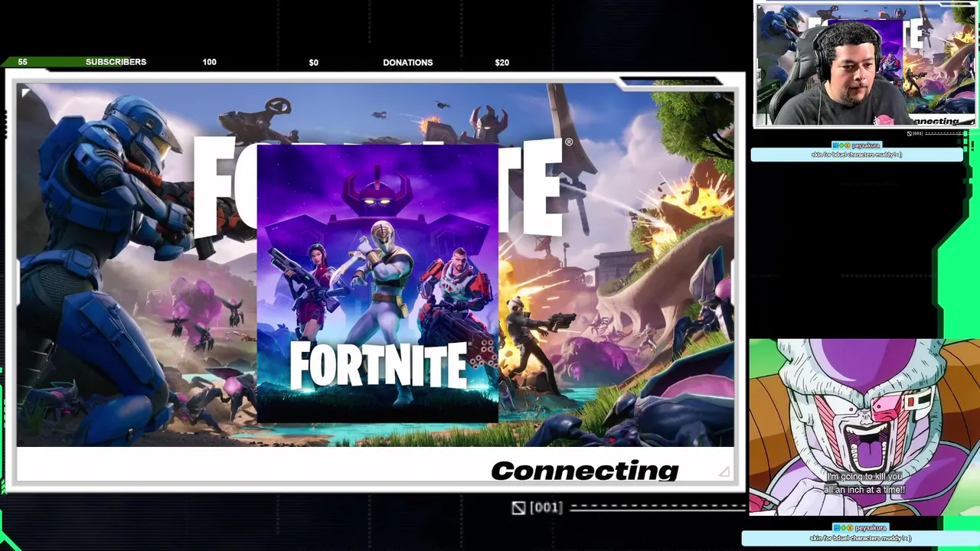Click the [001] label under the main screen

pyautogui.click(x=546, y=507)
